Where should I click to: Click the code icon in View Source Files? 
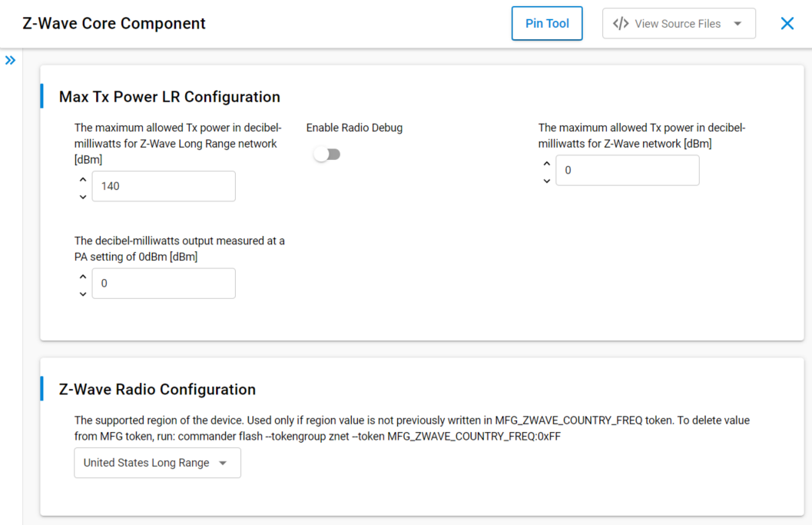(x=621, y=23)
